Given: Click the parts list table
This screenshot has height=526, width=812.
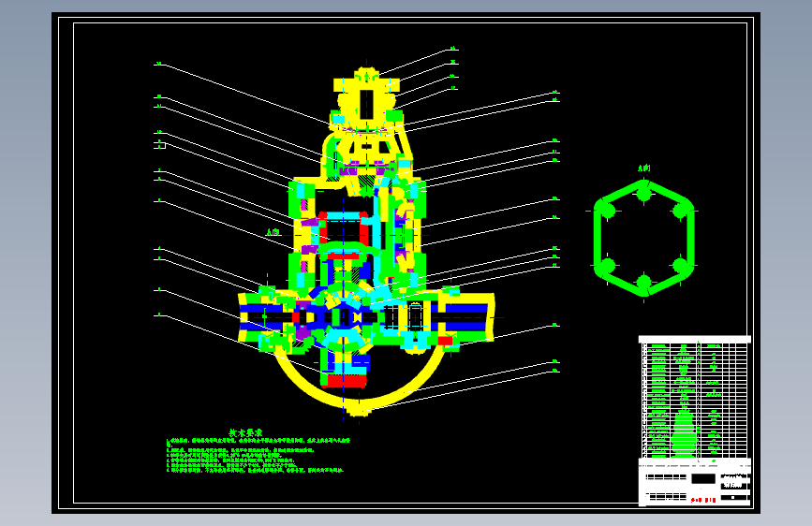Looking at the screenshot, I should coord(695,397).
